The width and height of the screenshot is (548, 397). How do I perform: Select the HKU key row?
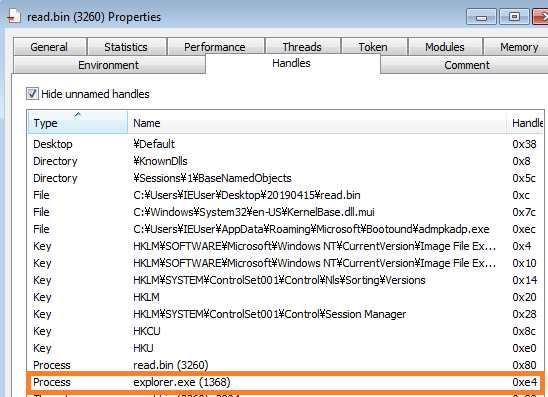285,348
